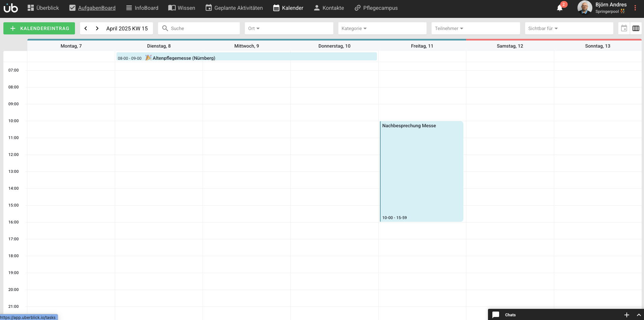The image size is (644, 320).
Task: Switch to week column view icon
Action: (636, 28)
